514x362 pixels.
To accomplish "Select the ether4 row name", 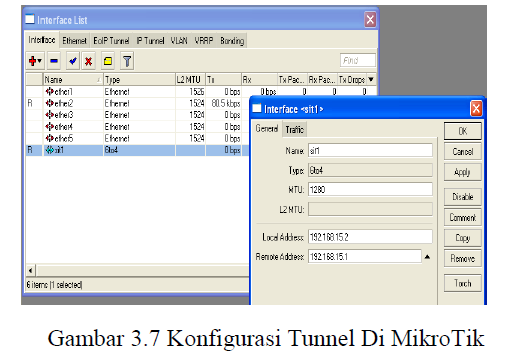I will pos(64,127).
